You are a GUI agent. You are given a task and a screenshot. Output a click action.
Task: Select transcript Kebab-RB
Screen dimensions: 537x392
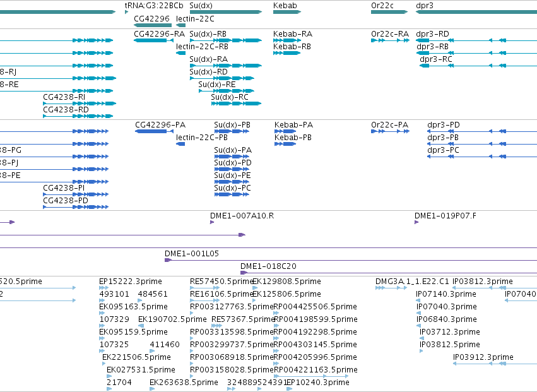point(287,53)
